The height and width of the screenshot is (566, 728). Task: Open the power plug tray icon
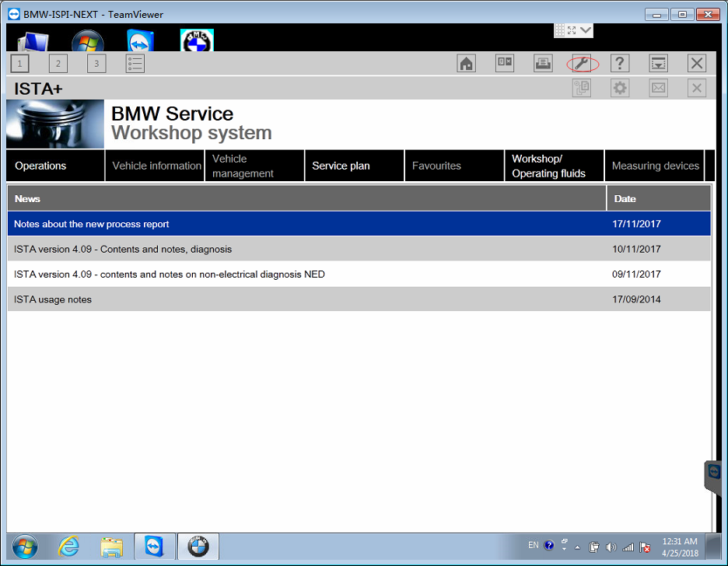point(593,547)
